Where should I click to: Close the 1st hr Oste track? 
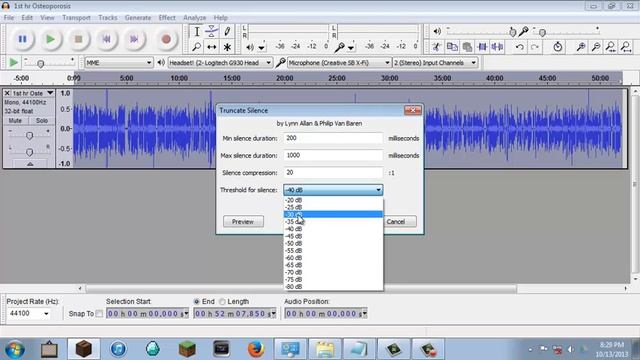7,93
